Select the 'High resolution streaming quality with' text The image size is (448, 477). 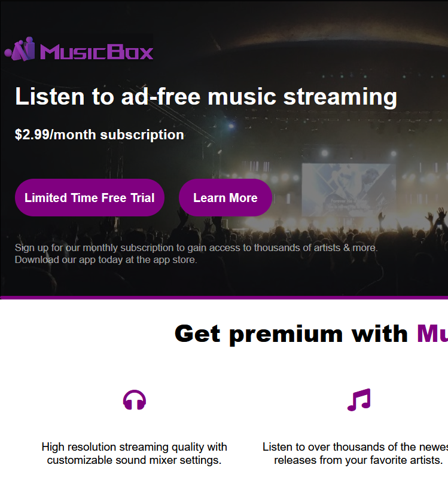click(x=134, y=447)
